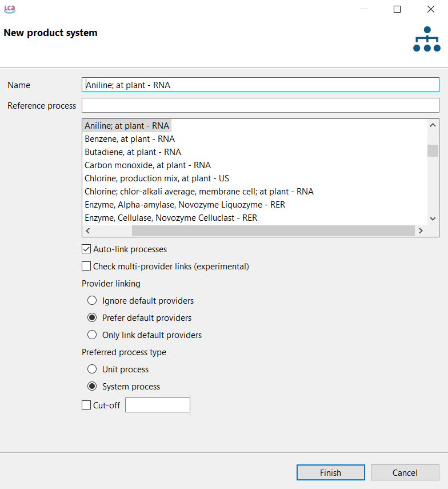This screenshot has height=489, width=448.
Task: Enable the Cut-off checkbox
Action: click(x=87, y=405)
